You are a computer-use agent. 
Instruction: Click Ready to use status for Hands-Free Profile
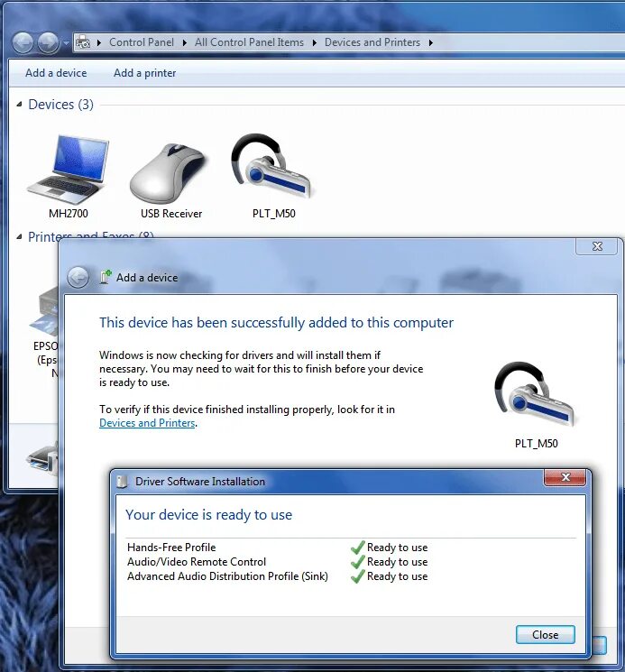point(397,548)
